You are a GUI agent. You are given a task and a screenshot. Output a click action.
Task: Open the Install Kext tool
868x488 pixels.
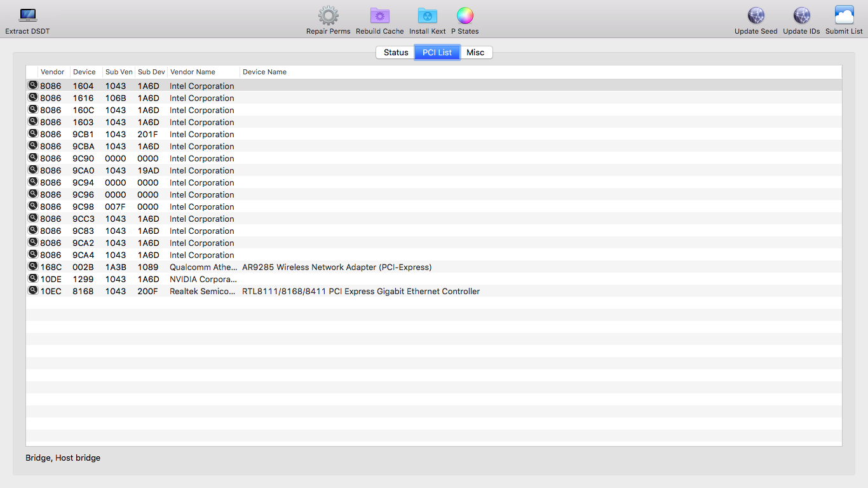click(x=427, y=16)
